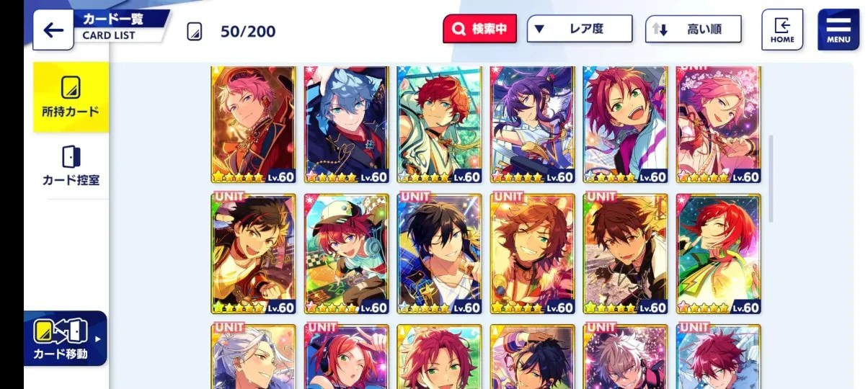868x389 pixels.
Task: Click the card list vertical scrollbar
Action: (770, 178)
